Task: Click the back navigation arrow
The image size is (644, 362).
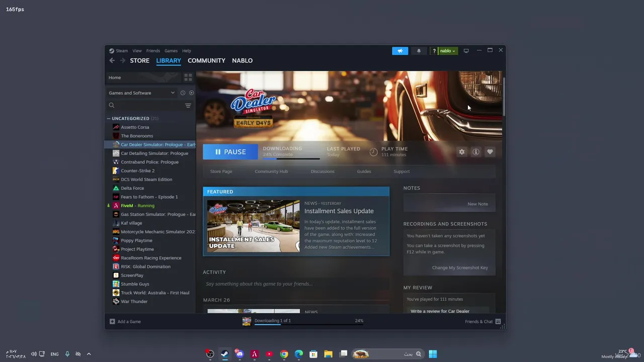Action: point(112,60)
